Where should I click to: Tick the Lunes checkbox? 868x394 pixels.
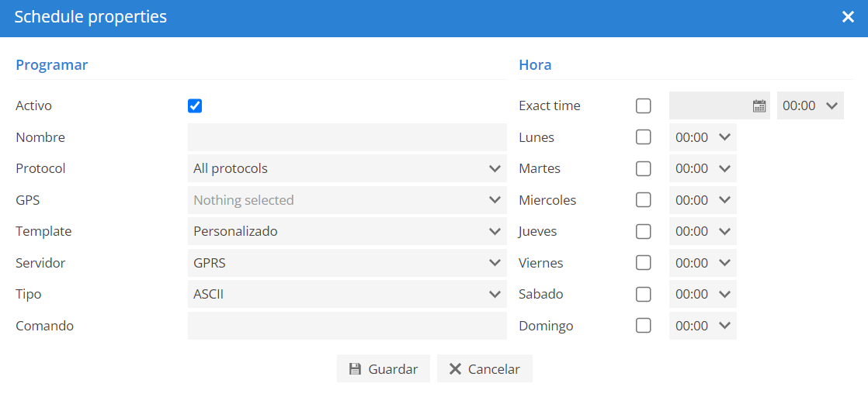[644, 137]
